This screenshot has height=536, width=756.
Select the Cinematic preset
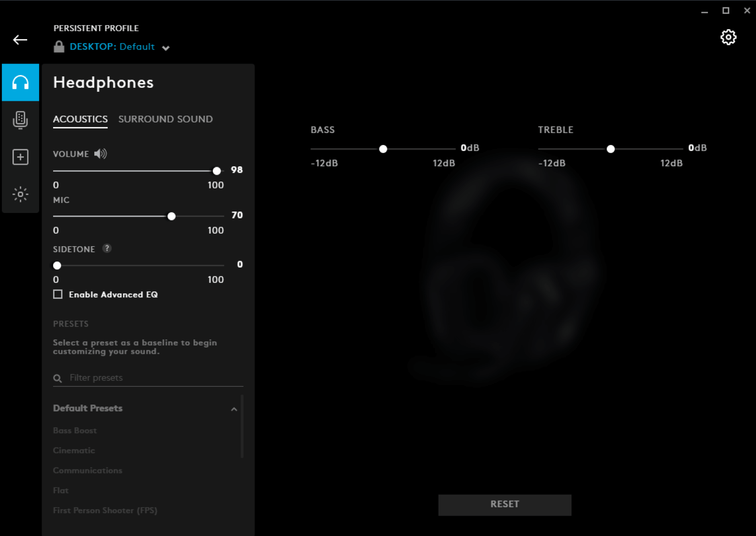pyautogui.click(x=74, y=450)
